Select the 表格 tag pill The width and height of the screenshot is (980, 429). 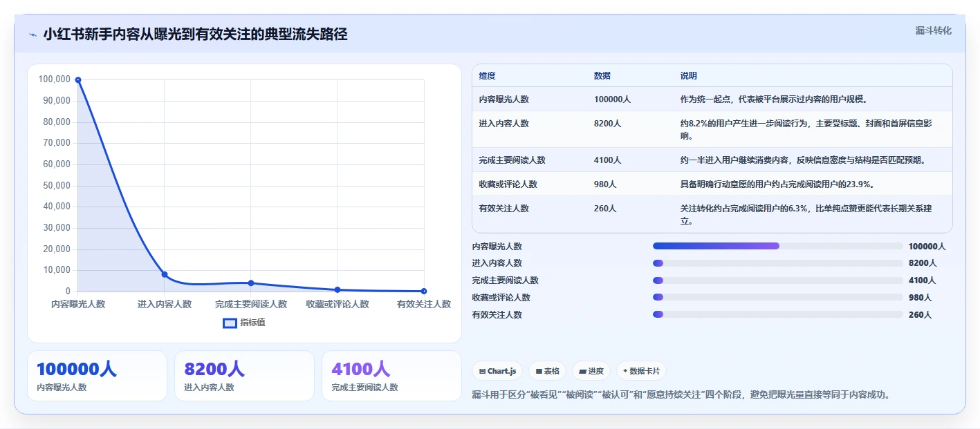[547, 371]
